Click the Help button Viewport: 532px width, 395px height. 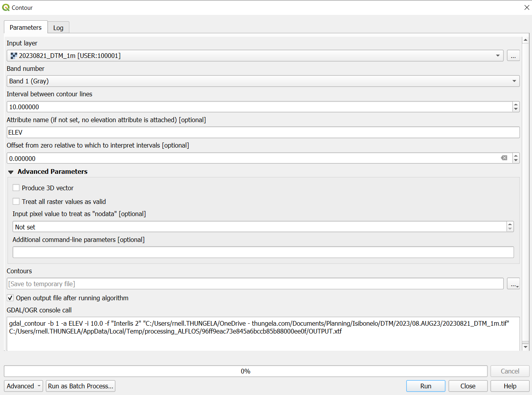tap(510, 386)
